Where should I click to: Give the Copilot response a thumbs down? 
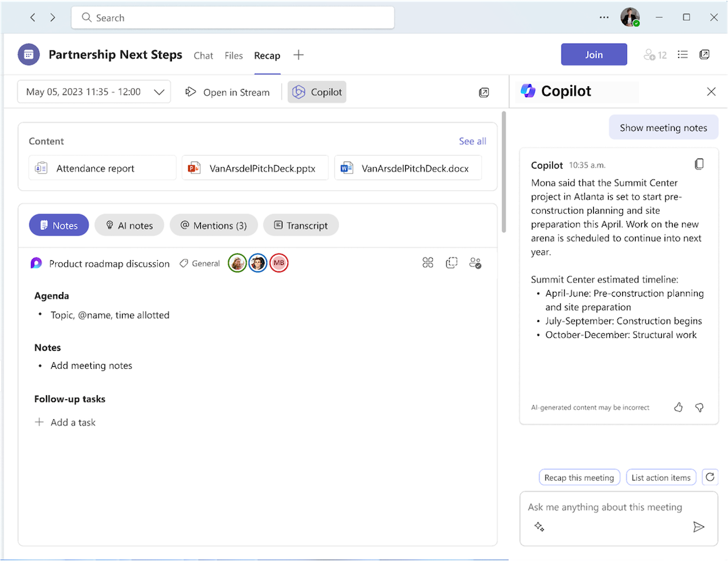pos(699,407)
